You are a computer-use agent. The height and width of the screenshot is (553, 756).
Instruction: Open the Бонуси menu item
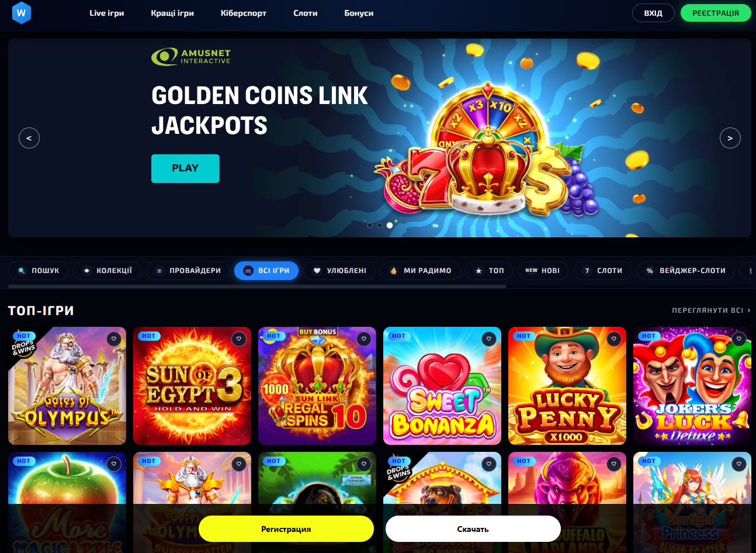(x=359, y=13)
